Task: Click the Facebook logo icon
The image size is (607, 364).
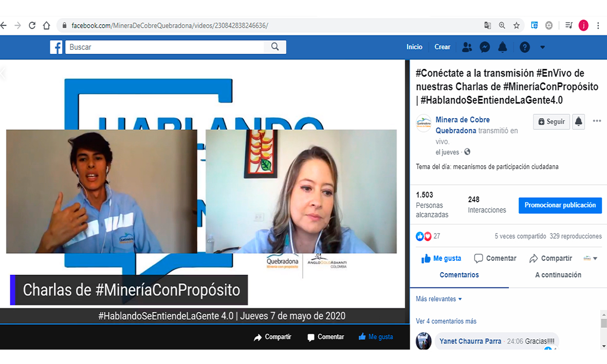Action: pos(56,47)
